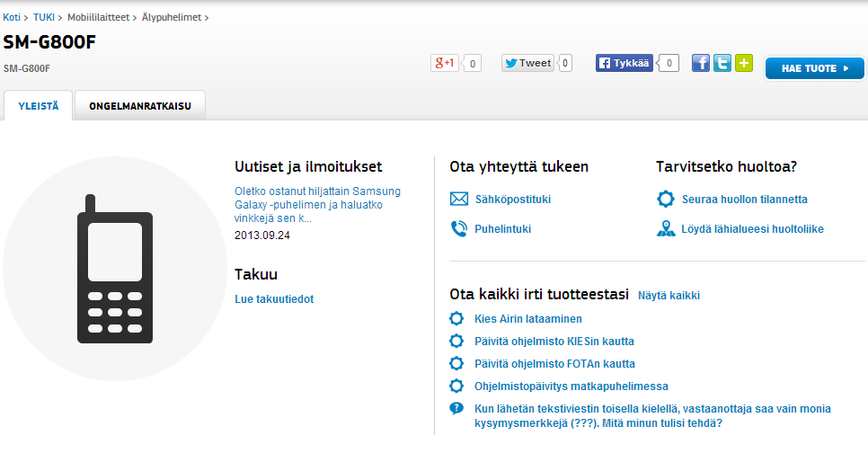Open the Lue takuutiedot link
The height and width of the screenshot is (471, 868).
click(274, 299)
